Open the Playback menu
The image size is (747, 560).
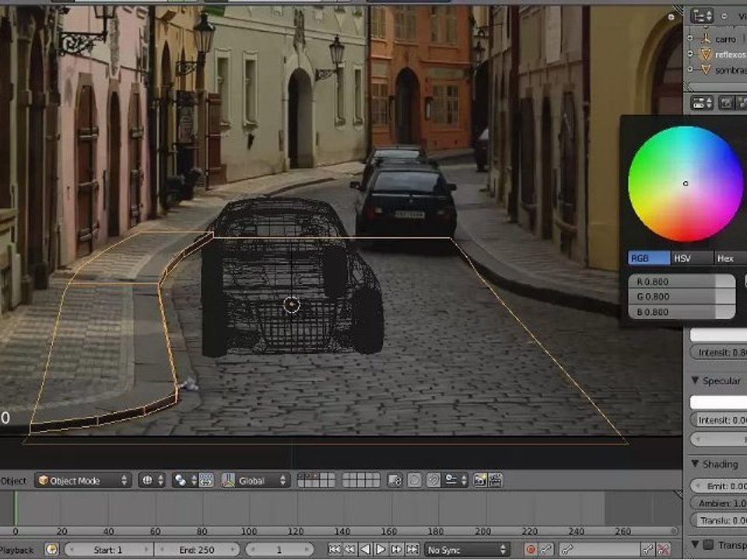pos(17,550)
